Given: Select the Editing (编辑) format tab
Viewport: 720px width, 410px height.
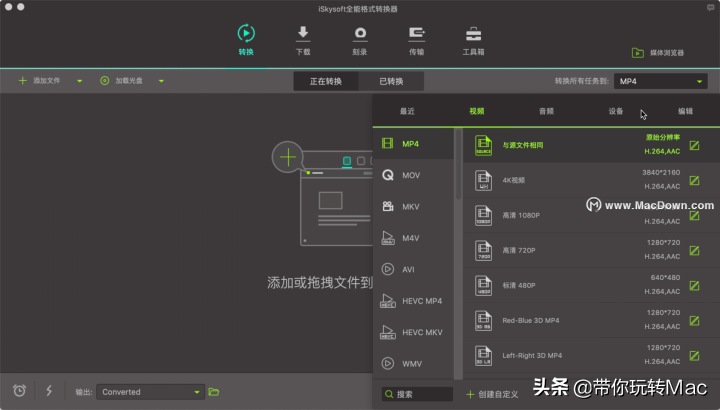Looking at the screenshot, I should [x=686, y=111].
